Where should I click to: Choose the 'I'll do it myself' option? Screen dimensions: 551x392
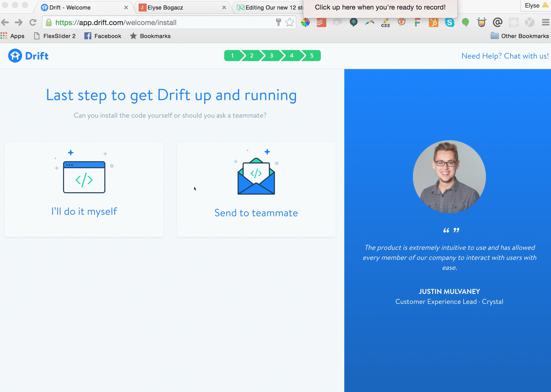(x=84, y=211)
